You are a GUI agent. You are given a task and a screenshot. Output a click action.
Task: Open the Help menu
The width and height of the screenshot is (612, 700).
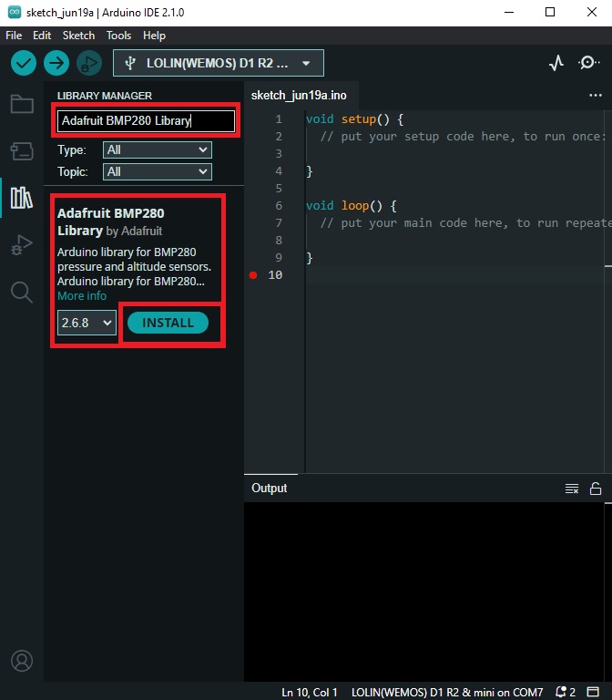coord(154,36)
